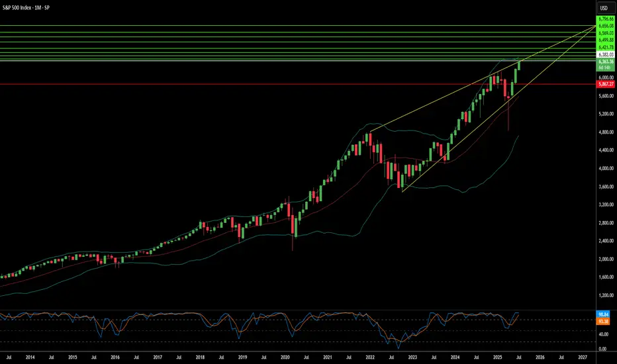Select the 6,569.03 green price label
This screenshot has width=617, height=364.
tap(606, 33)
